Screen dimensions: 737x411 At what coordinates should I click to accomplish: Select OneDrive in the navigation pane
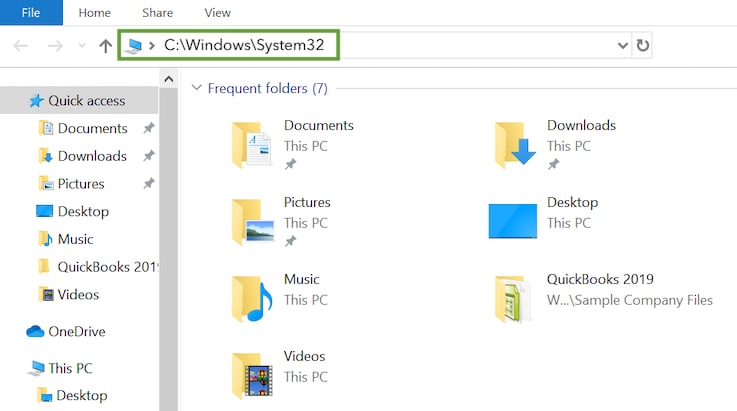click(77, 332)
